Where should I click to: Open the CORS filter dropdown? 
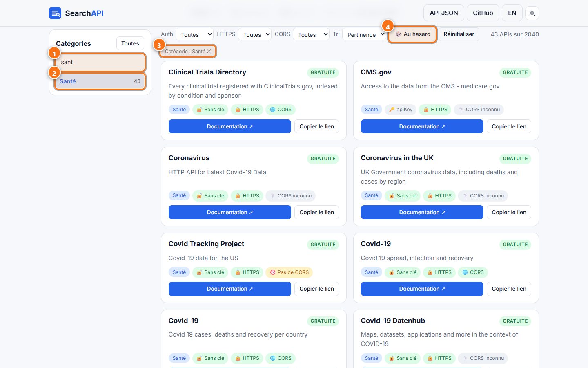pyautogui.click(x=311, y=34)
